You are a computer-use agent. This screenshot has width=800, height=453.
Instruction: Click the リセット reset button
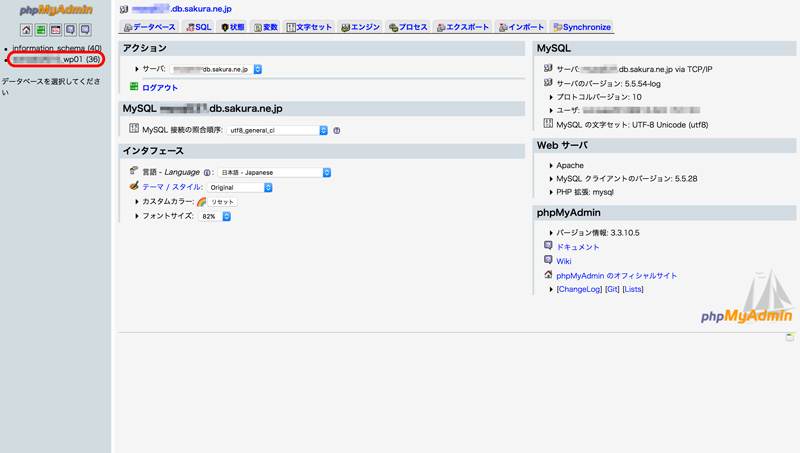click(222, 202)
